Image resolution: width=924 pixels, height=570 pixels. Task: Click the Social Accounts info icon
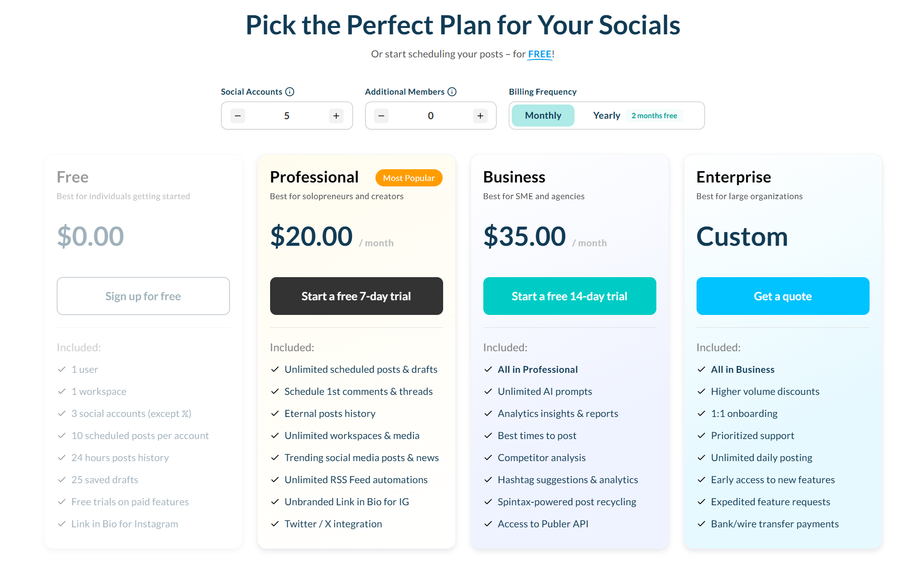pyautogui.click(x=290, y=92)
